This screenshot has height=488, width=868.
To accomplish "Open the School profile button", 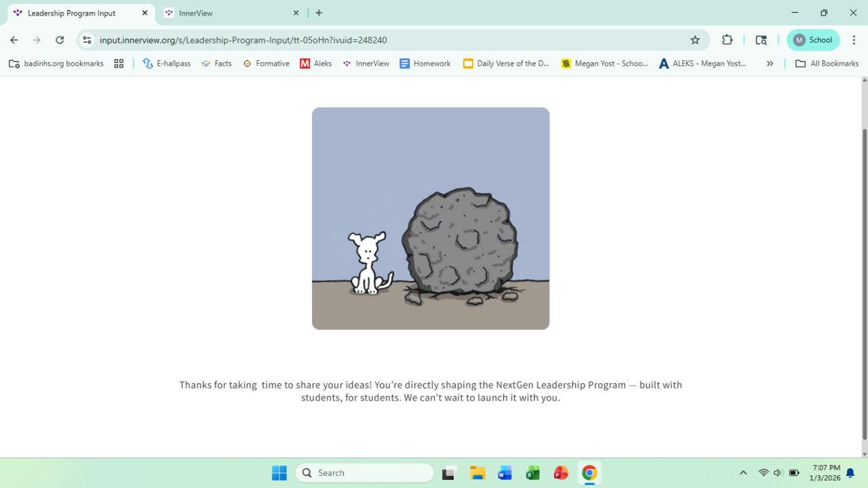I will [813, 40].
